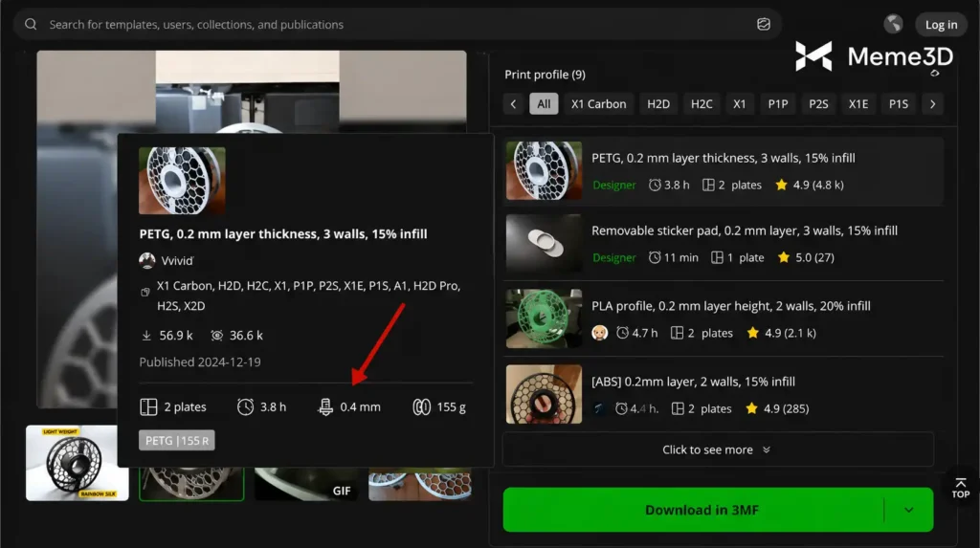The image size is (980, 548).
Task: Click the plates icon beside 2 plates in popup
Action: 148,406
